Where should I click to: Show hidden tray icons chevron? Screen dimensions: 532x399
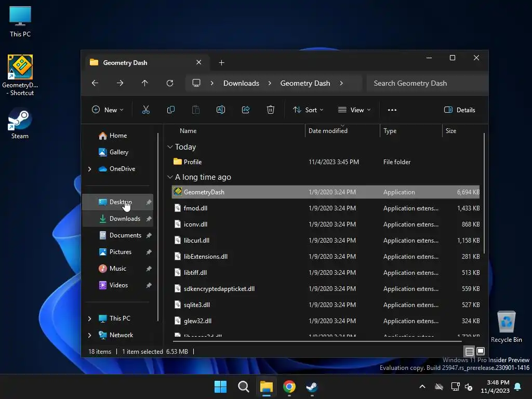tap(422, 387)
